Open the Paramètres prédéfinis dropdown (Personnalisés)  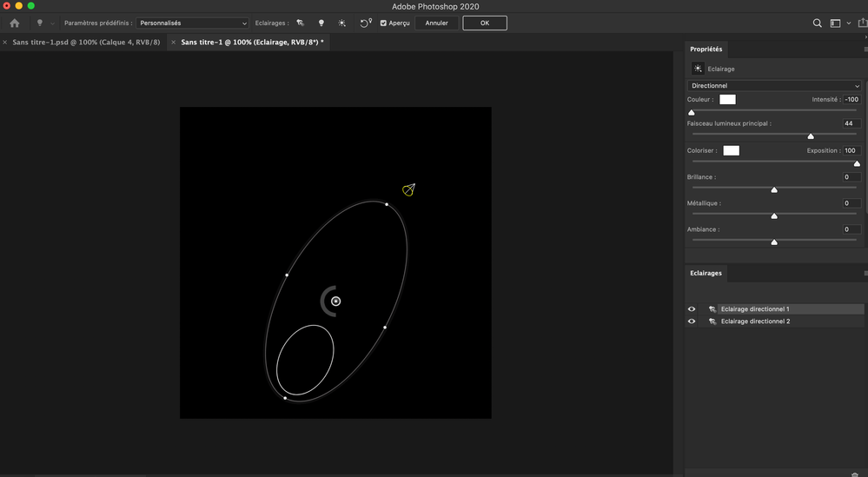(192, 23)
